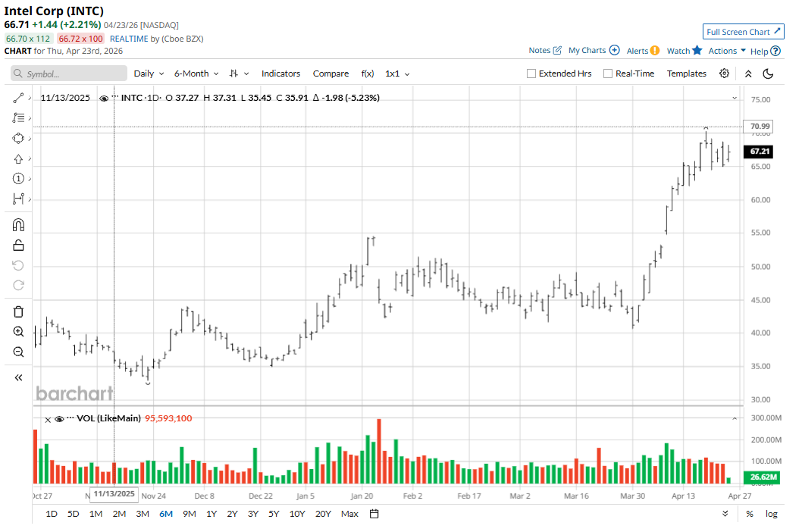Toggle the magnet snap mode
The image size is (802, 532).
[18, 225]
